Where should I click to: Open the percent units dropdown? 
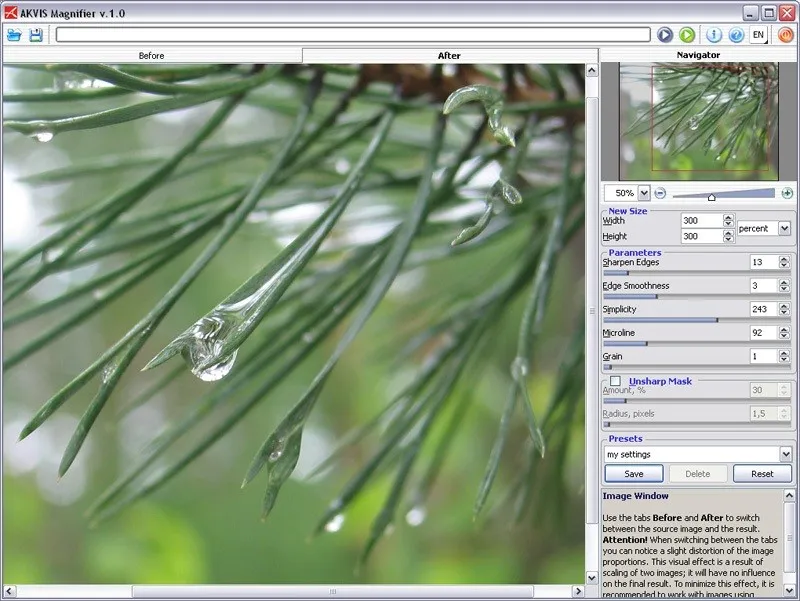pos(786,228)
